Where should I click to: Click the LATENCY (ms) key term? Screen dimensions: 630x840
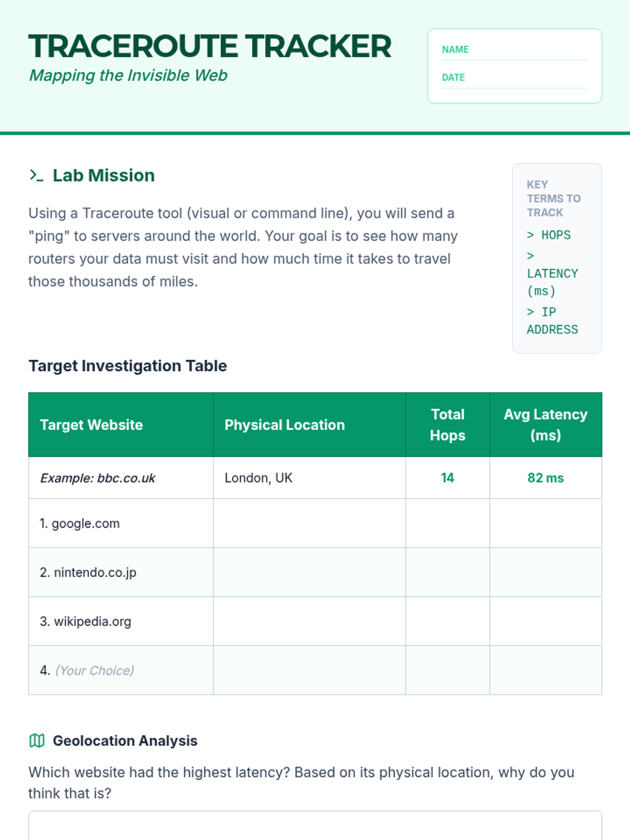click(x=551, y=274)
